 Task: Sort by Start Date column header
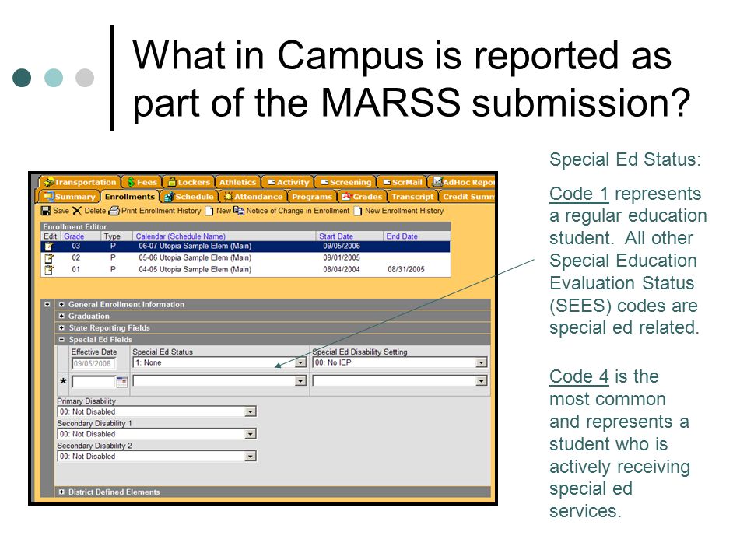point(336,236)
